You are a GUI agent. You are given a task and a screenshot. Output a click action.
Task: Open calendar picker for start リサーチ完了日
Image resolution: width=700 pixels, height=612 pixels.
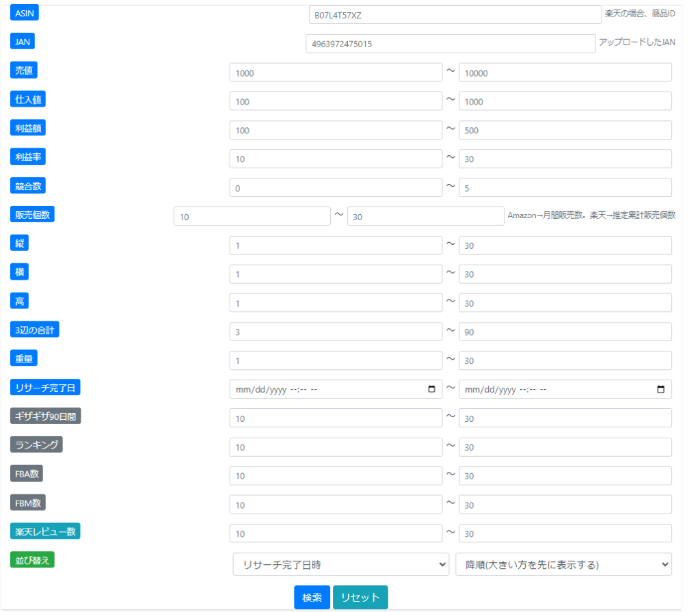(x=431, y=389)
